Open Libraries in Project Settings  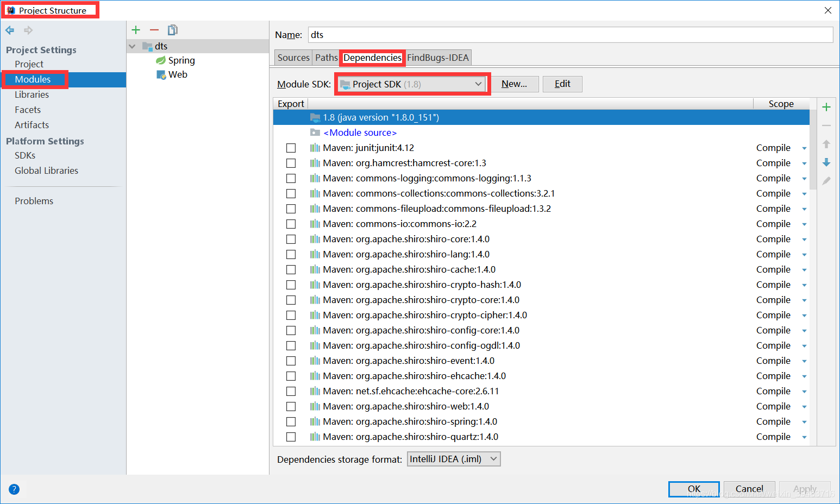point(32,94)
